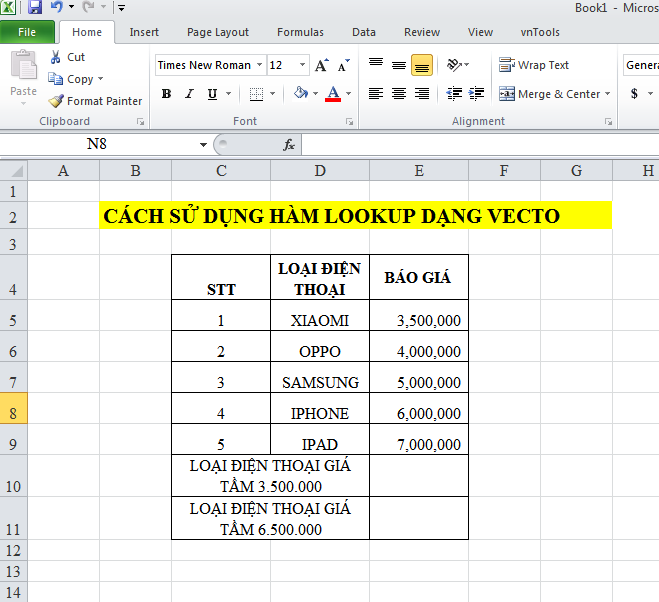Toggle Underline formatting

(213, 94)
